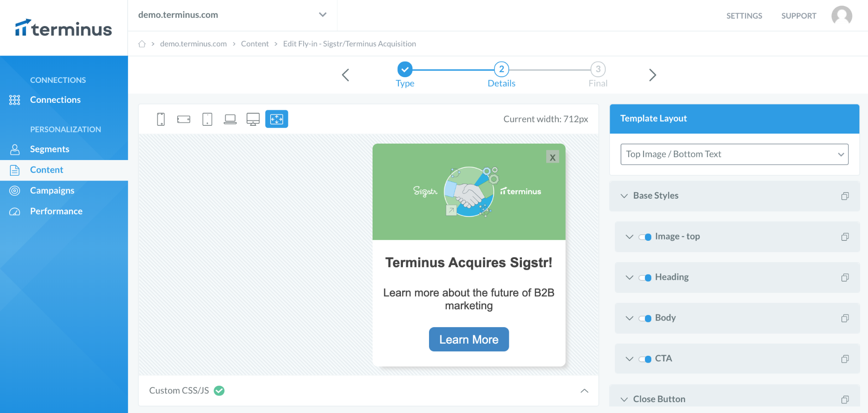
Task: Copy the Base Styles section settings
Action: coord(845,196)
